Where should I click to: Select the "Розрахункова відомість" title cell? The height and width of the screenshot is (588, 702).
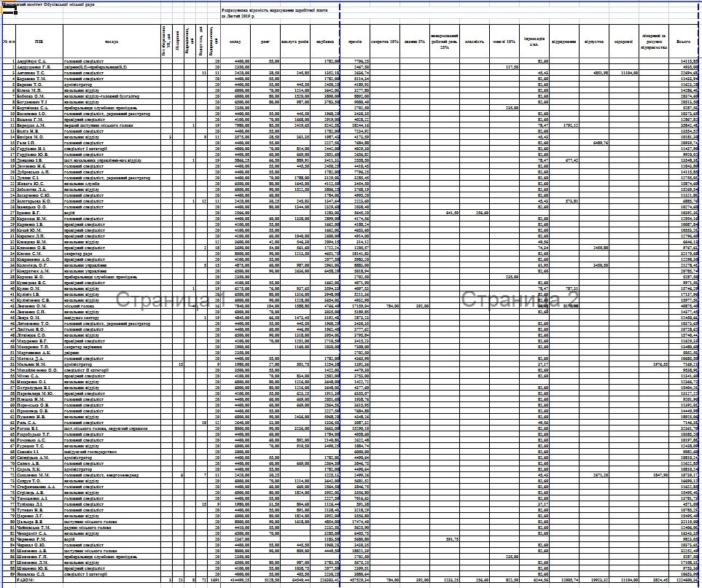[x=280, y=12]
